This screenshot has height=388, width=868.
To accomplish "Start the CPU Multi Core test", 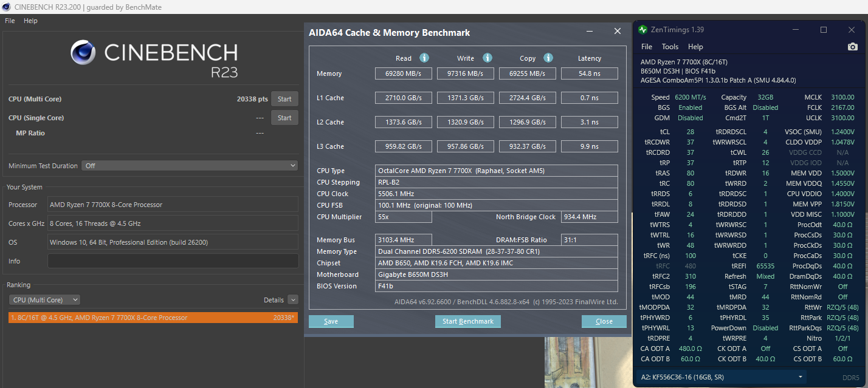I will pyautogui.click(x=284, y=99).
